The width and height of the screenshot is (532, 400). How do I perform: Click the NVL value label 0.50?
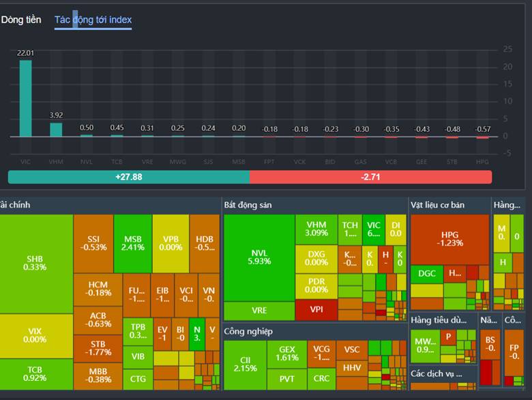coord(87,128)
